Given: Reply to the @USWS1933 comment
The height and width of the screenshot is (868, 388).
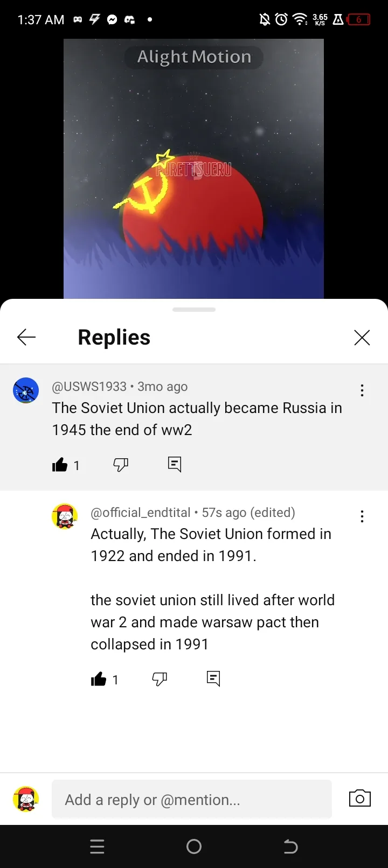Looking at the screenshot, I should click(175, 464).
